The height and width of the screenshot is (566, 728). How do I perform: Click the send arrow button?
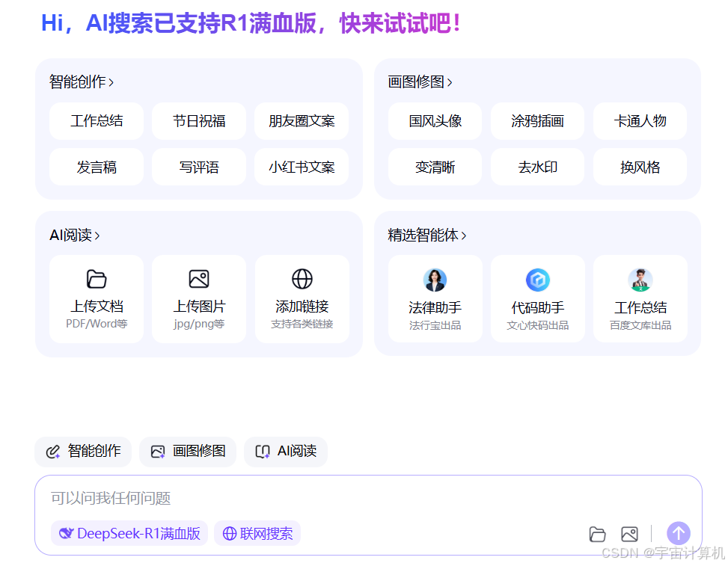pyautogui.click(x=679, y=534)
